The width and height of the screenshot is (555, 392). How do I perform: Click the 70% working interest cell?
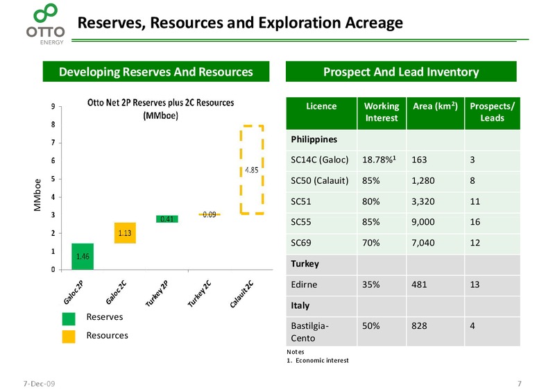(382, 244)
